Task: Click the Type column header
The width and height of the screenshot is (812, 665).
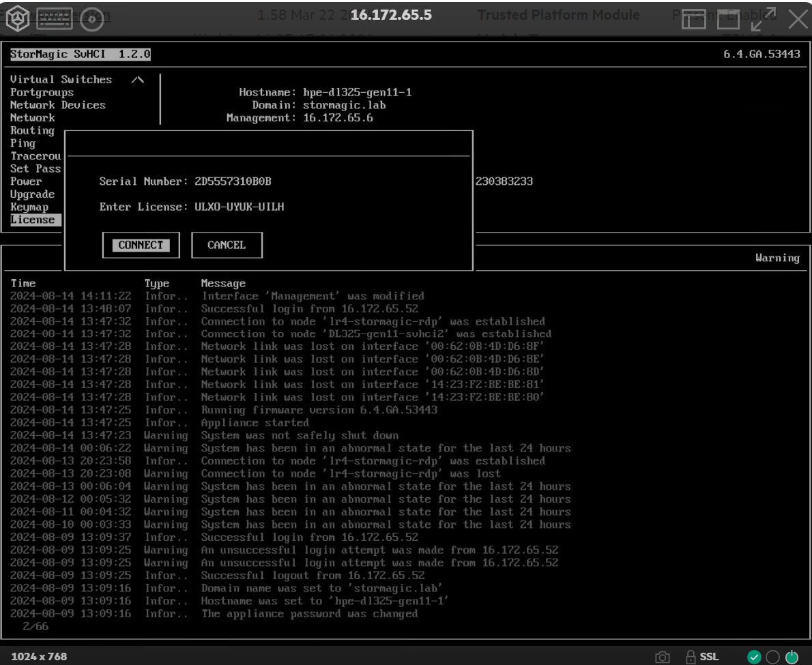Action: tap(157, 284)
